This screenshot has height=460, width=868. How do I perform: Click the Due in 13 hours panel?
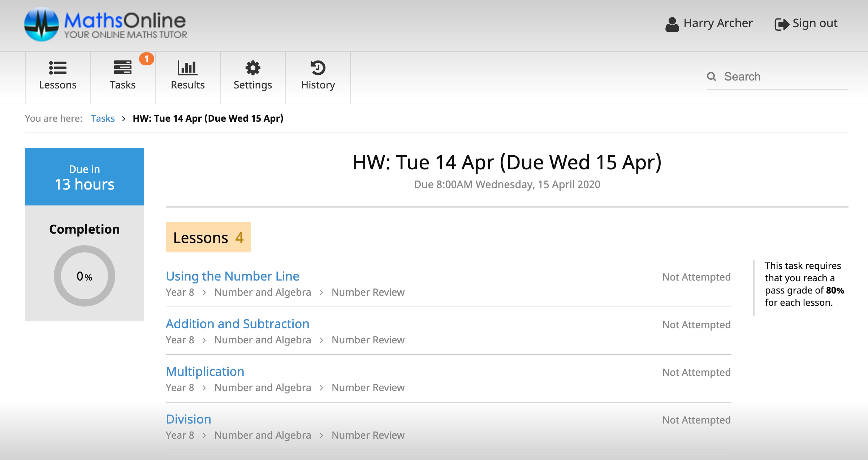(85, 177)
